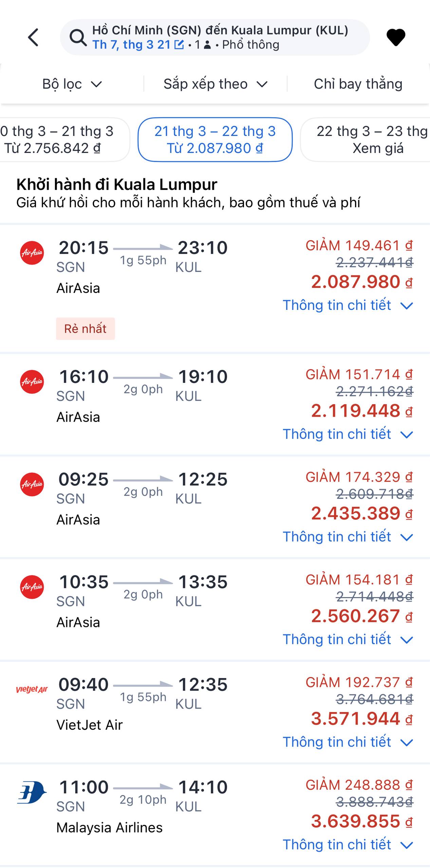Select the date tab priced 2.756.842 đ

(x=58, y=140)
